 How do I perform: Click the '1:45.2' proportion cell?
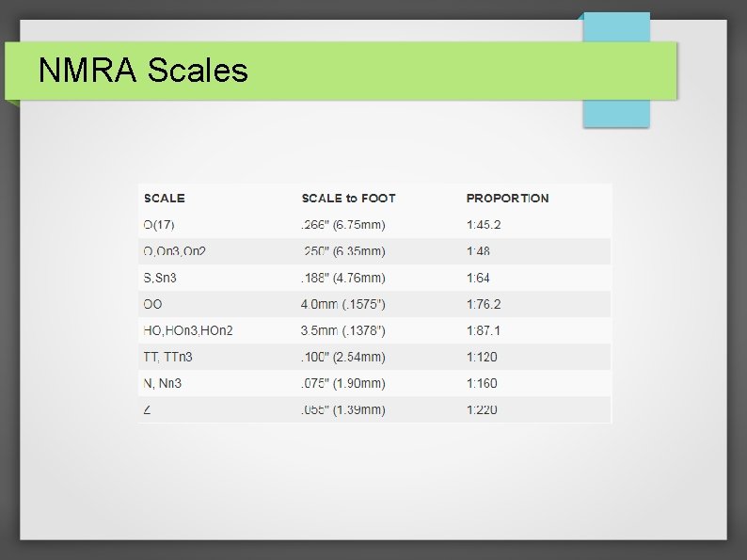484,225
